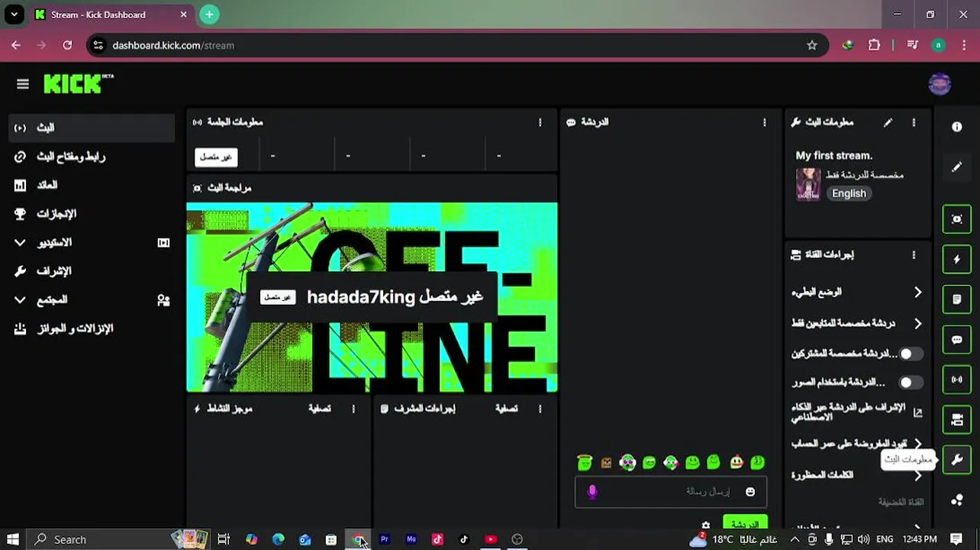Click the stream category thumbnail image
Viewport: 980px width, 550px height.
(x=808, y=184)
